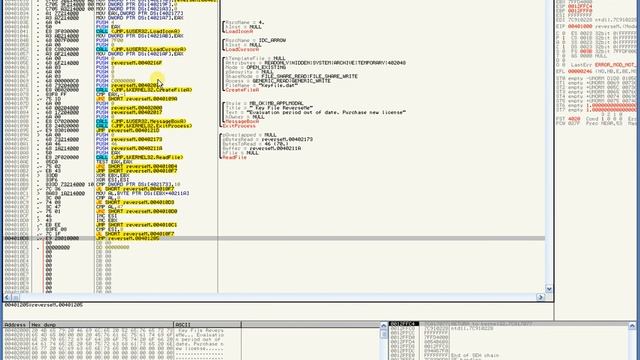This screenshot has height=360, width=640.
Task: Select EFL 00000246 flags register
Action: 580,71
